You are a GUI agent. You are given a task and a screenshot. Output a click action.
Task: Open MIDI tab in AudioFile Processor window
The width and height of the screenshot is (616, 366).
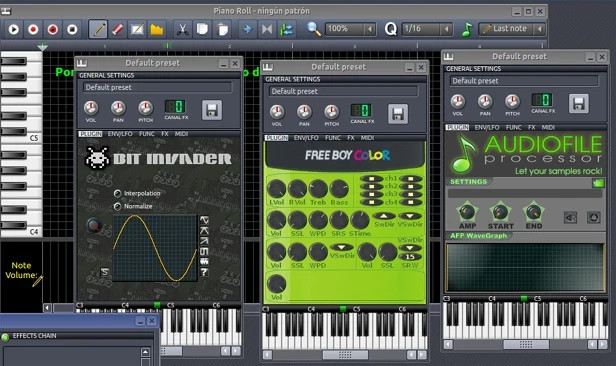pos(548,128)
